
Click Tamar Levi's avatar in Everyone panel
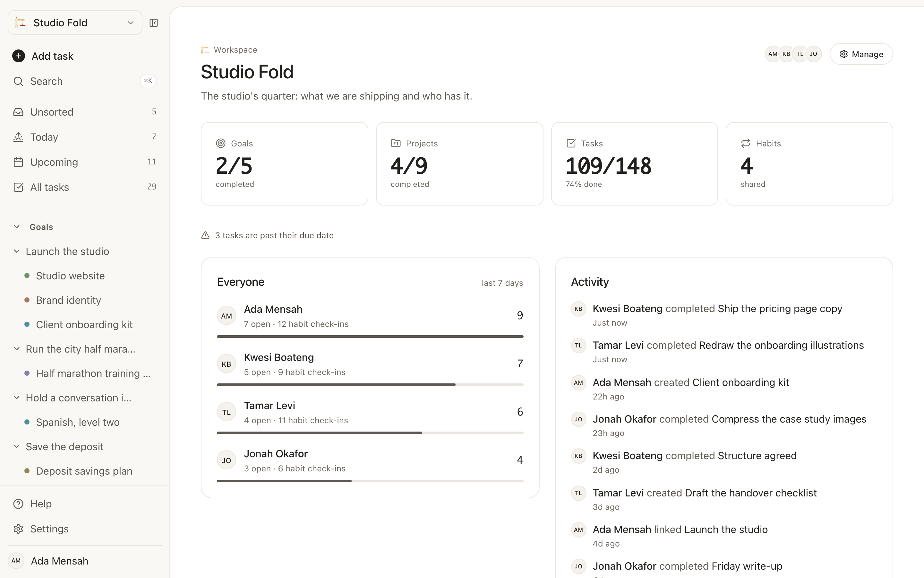click(227, 412)
